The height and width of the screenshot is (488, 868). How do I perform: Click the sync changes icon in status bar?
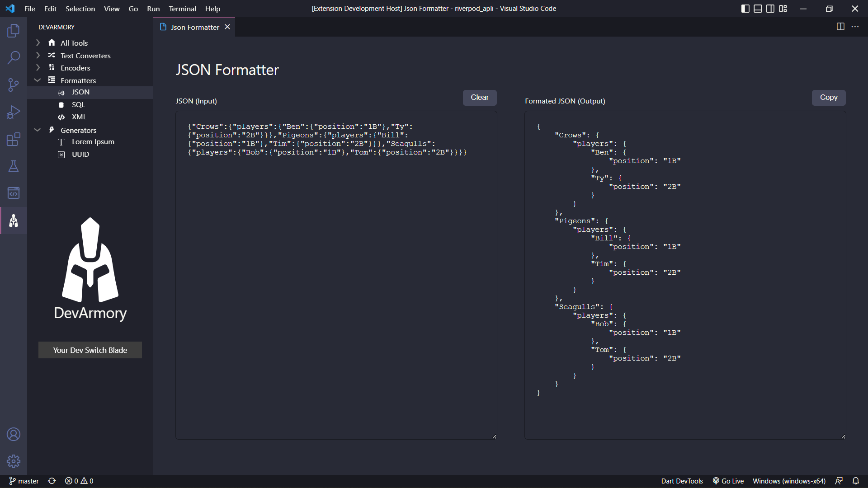coord(52,481)
